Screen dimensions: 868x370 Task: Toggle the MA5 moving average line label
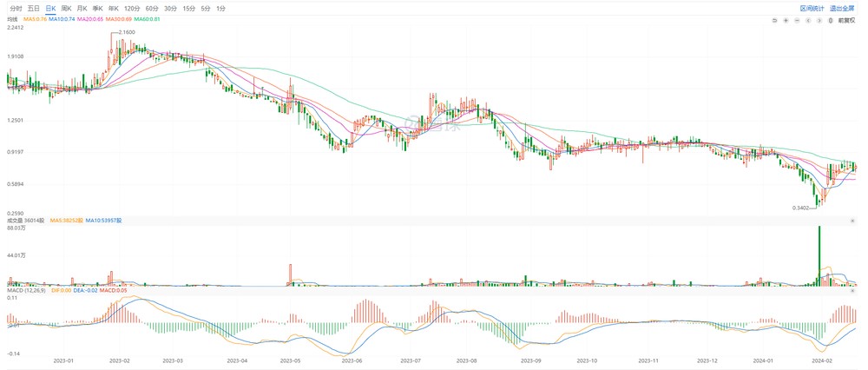pos(35,17)
